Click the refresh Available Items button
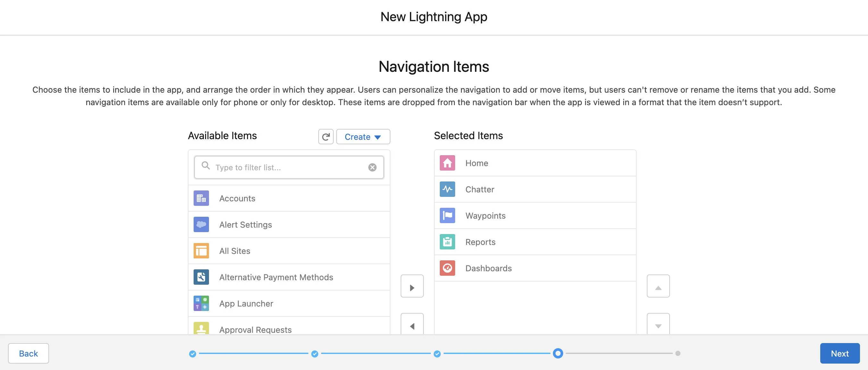Screen dimensions: 868x370 (326, 136)
